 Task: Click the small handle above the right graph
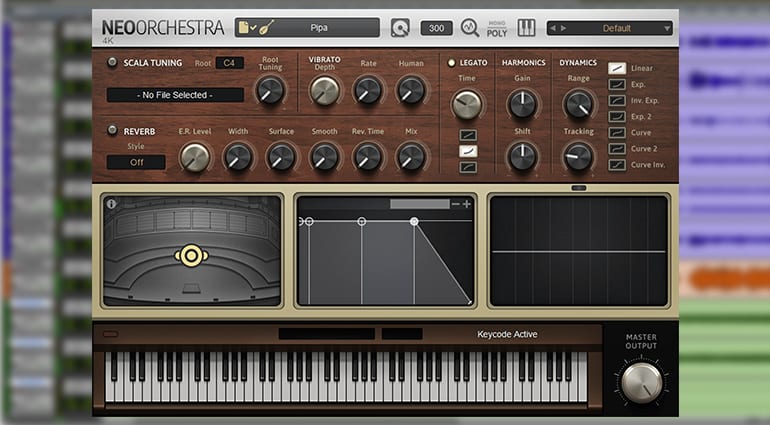pos(579,188)
